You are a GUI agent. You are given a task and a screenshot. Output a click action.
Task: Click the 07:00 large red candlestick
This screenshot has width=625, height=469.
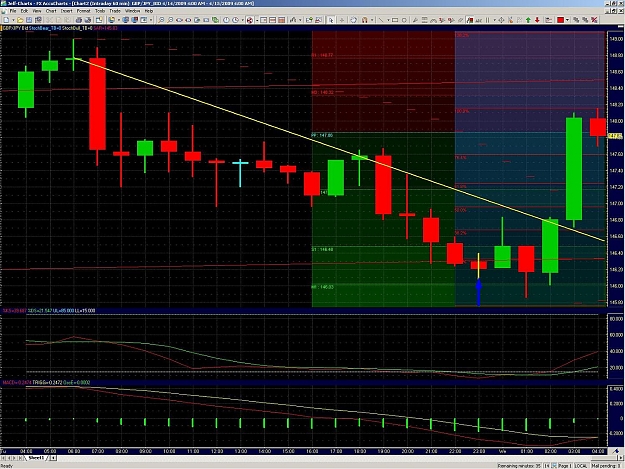97,104
